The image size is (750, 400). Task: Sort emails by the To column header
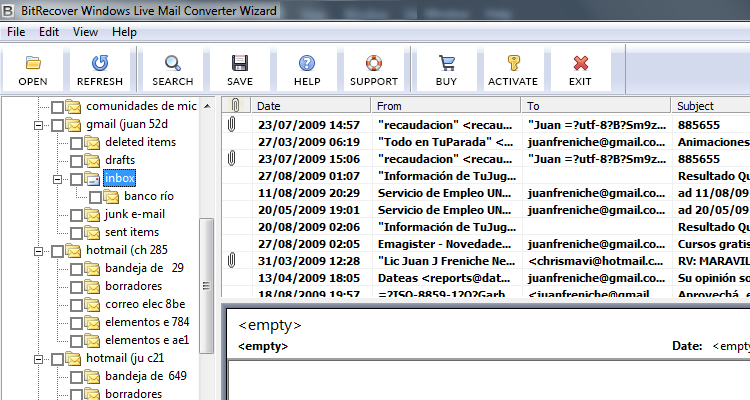coord(596,105)
